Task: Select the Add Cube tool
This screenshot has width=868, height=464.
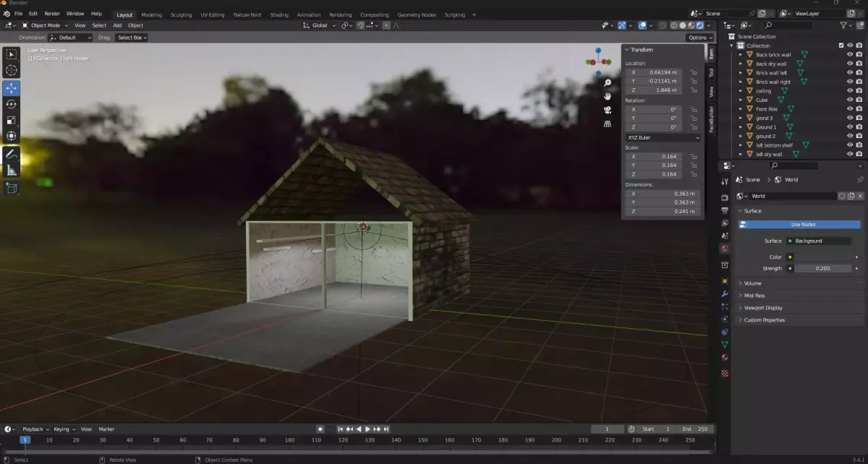Action: pos(12,188)
